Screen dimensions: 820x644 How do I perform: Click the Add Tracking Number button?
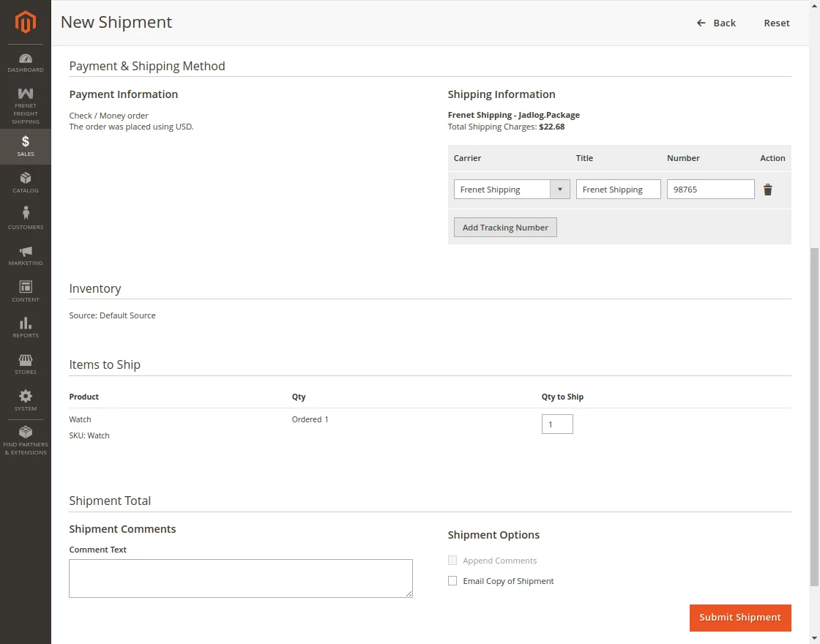coord(505,227)
